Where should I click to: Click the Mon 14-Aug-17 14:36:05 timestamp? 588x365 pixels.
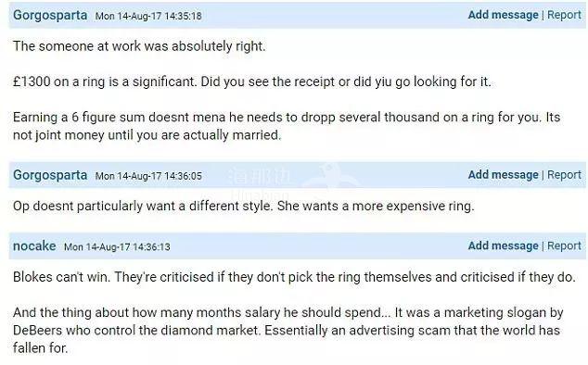pos(148,176)
